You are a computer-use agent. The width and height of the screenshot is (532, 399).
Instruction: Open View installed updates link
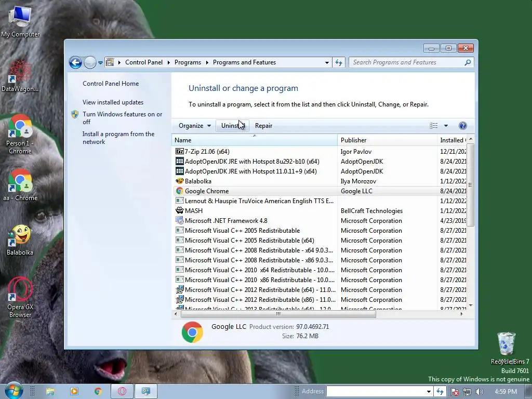(x=113, y=102)
